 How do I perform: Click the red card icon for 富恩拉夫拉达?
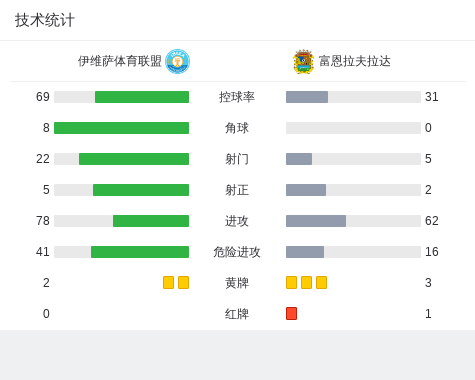click(x=291, y=313)
